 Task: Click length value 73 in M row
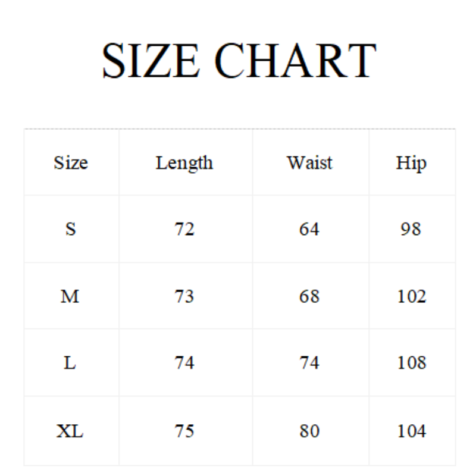184,296
